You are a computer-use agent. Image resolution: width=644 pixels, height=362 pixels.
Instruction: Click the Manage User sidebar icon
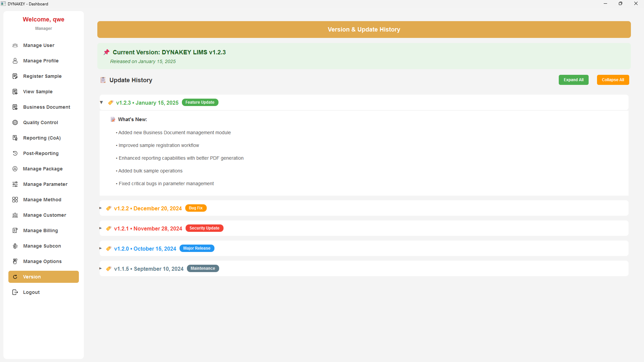click(15, 45)
